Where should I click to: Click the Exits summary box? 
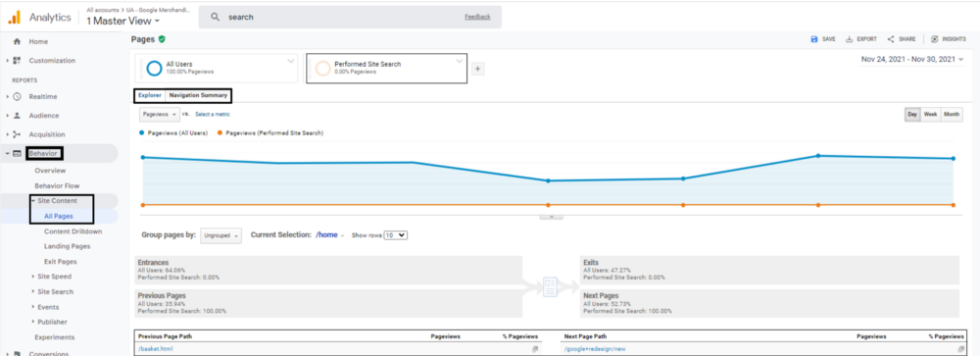[769, 270]
